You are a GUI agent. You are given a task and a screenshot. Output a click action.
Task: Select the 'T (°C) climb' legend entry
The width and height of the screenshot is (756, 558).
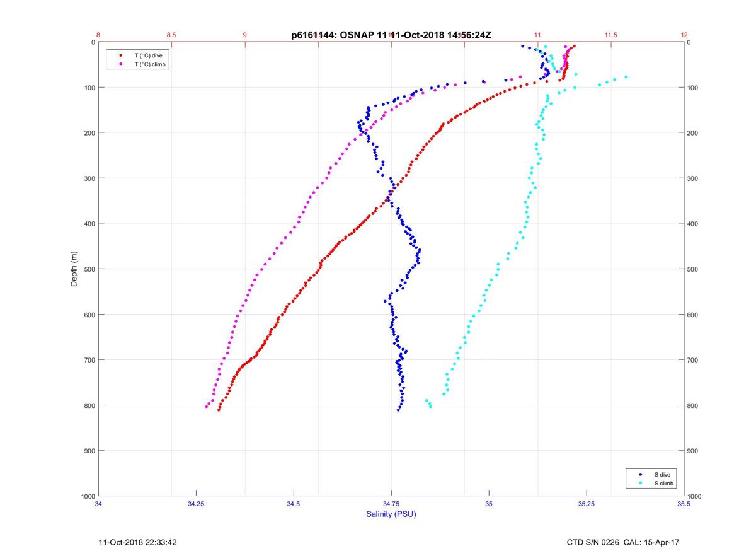(x=150, y=64)
